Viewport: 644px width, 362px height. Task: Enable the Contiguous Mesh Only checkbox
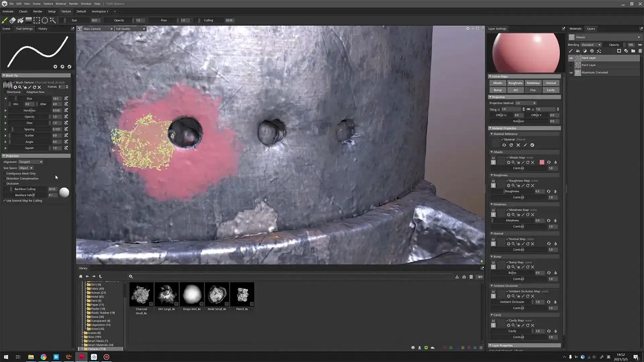(4, 173)
